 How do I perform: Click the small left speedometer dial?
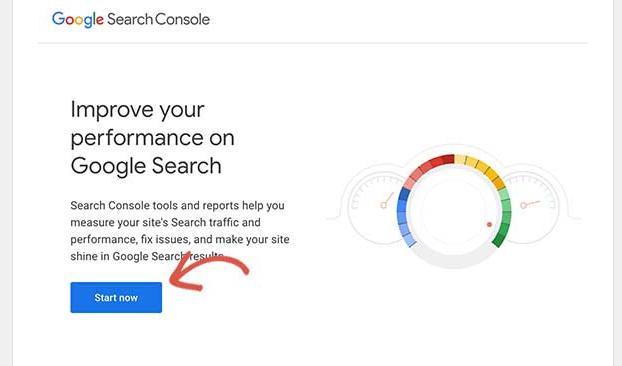click(x=373, y=207)
